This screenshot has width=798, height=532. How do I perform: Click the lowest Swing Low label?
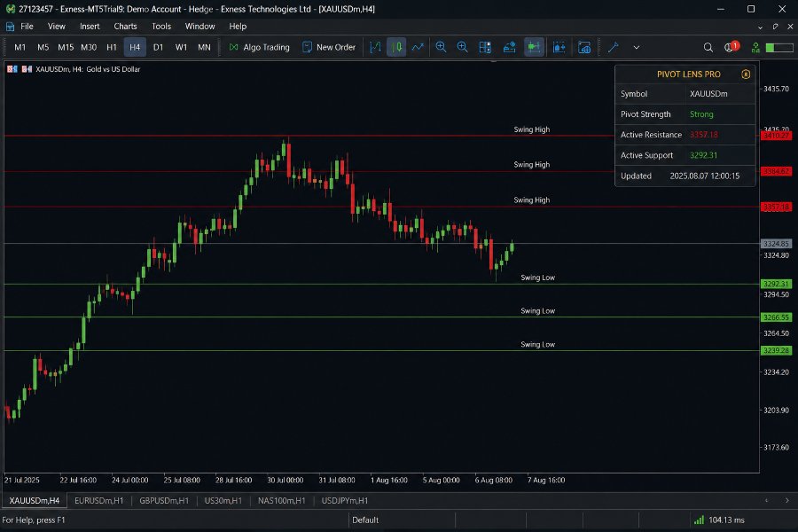[x=537, y=344]
